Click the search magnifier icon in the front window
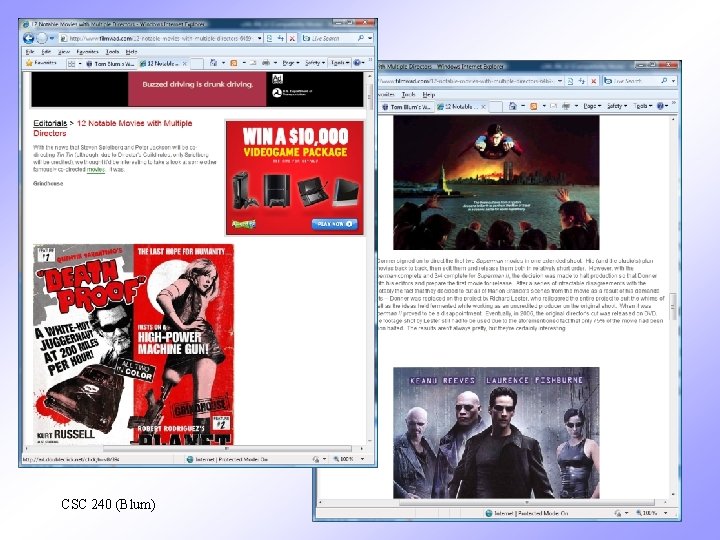Screen dimensions: 720x540 tap(361, 38)
